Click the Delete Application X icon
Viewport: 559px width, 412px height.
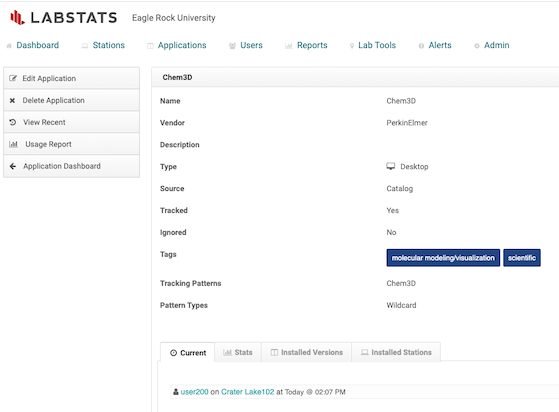tap(12, 101)
